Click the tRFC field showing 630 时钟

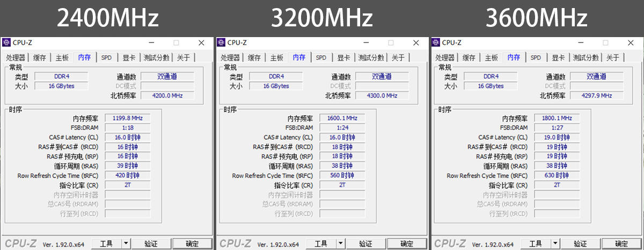click(x=557, y=176)
